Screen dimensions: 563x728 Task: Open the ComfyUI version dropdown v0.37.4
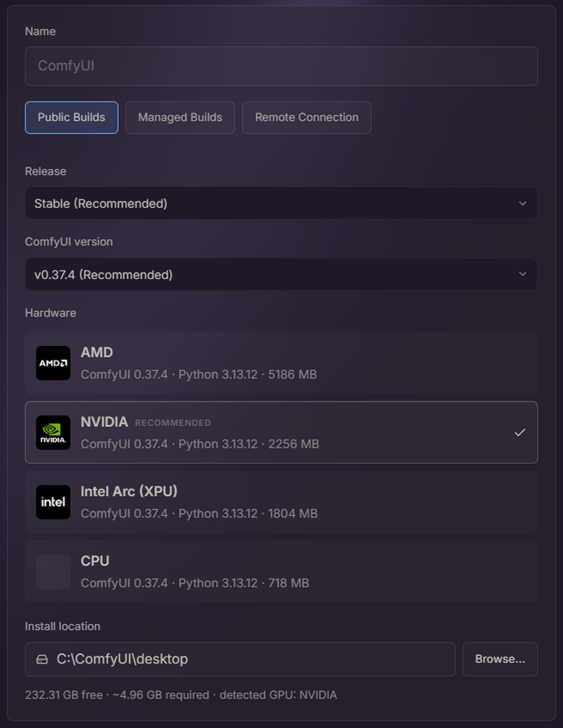coord(281,274)
